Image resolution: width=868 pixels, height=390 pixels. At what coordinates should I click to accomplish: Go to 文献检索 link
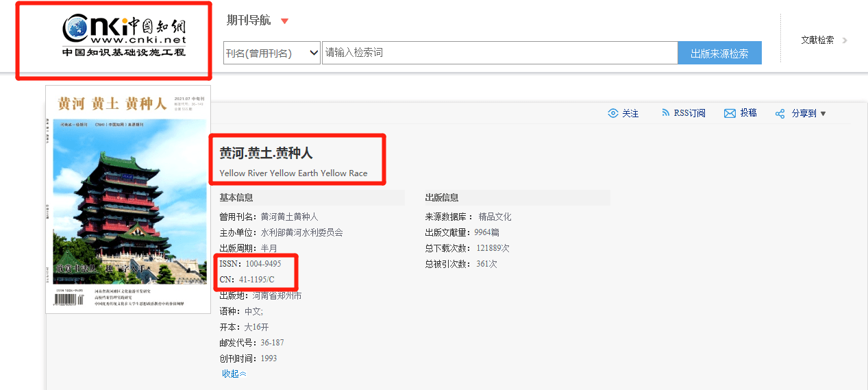pyautogui.click(x=817, y=40)
